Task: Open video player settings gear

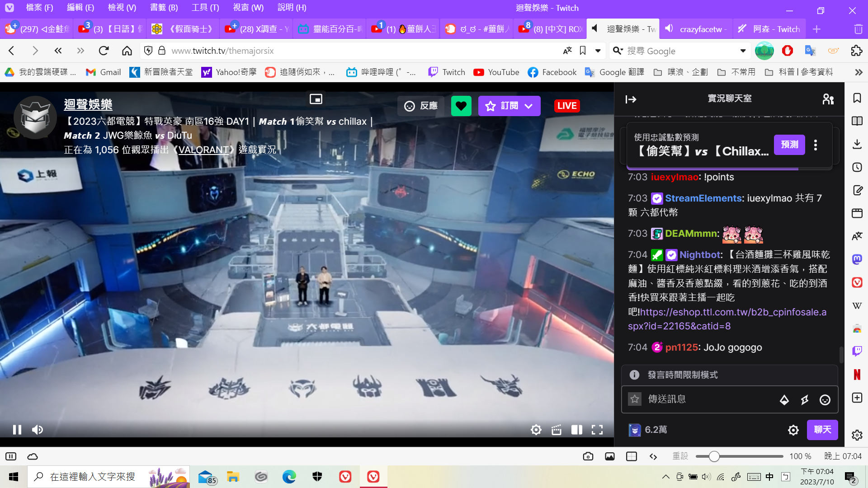Action: click(536, 430)
